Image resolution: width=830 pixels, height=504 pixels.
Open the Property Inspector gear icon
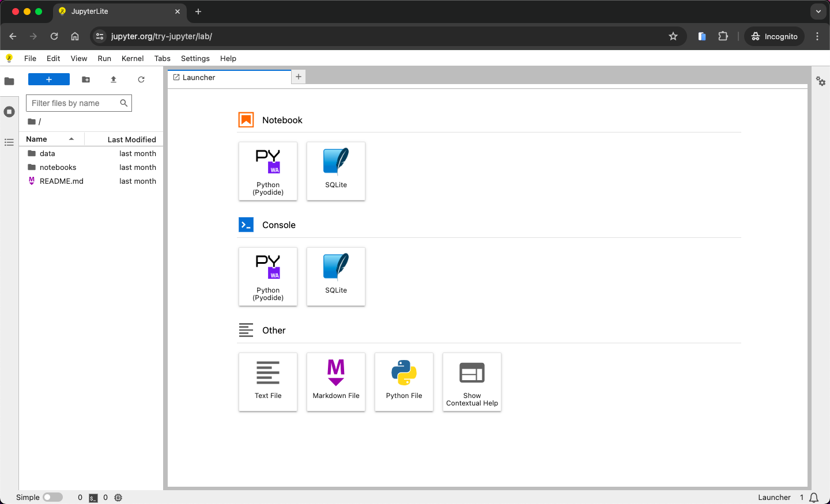tap(821, 81)
